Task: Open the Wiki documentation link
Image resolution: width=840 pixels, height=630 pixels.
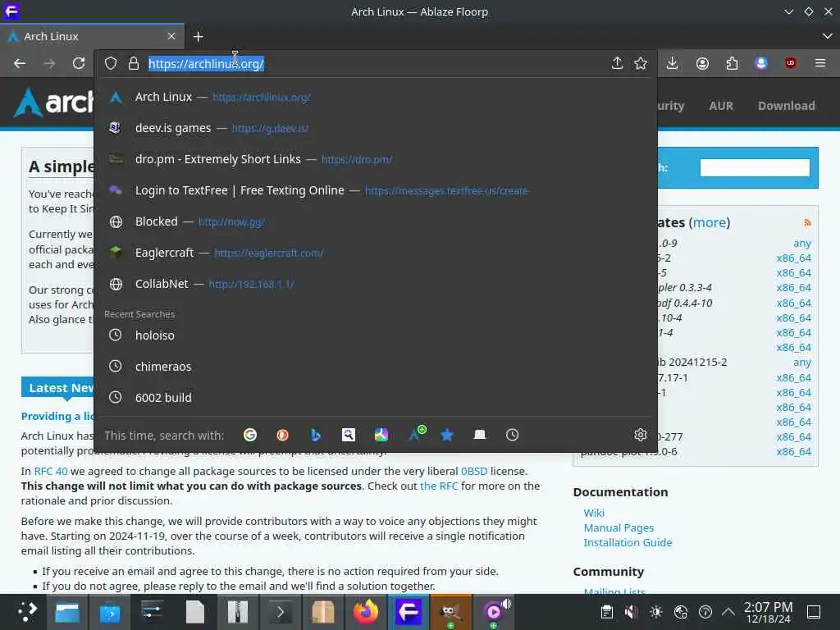Action: click(x=594, y=513)
